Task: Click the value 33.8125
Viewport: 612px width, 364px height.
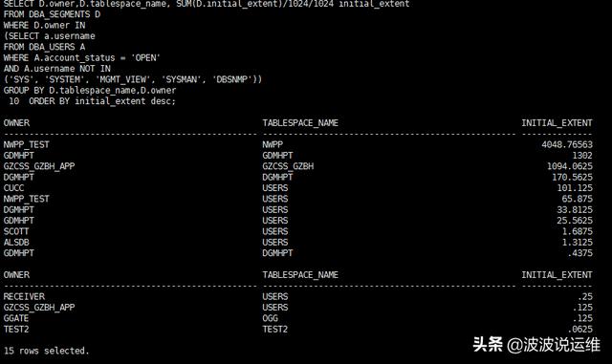Action: coord(575,210)
